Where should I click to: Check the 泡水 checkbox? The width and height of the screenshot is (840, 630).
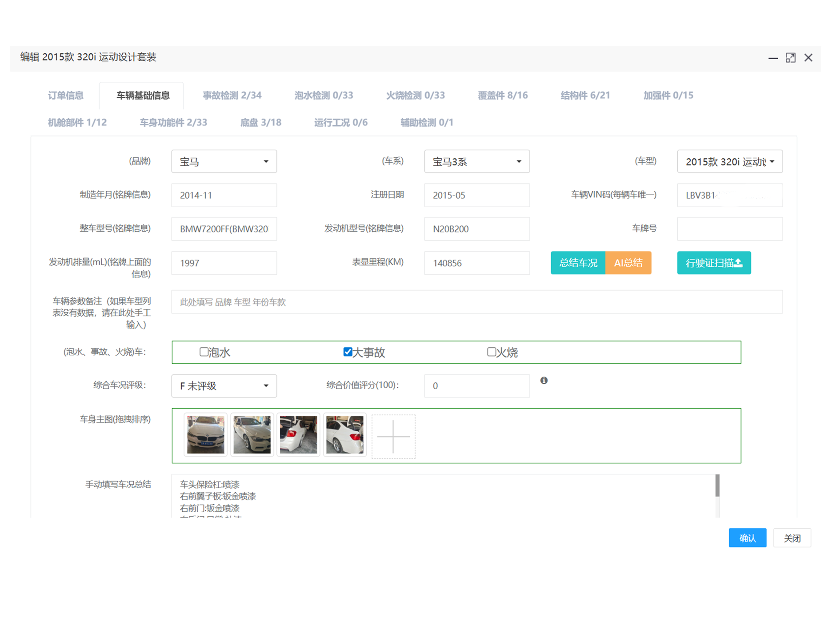204,352
